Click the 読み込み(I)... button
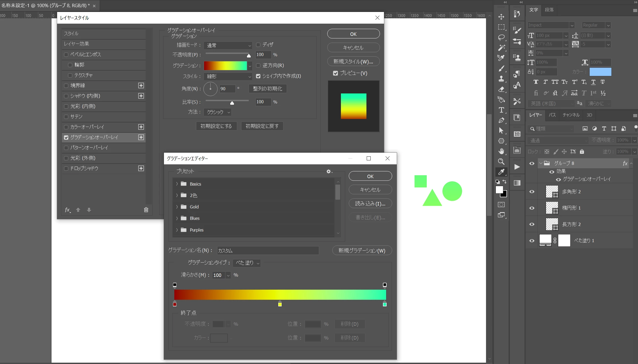Screen dimensions: 638x364 (x=370, y=204)
